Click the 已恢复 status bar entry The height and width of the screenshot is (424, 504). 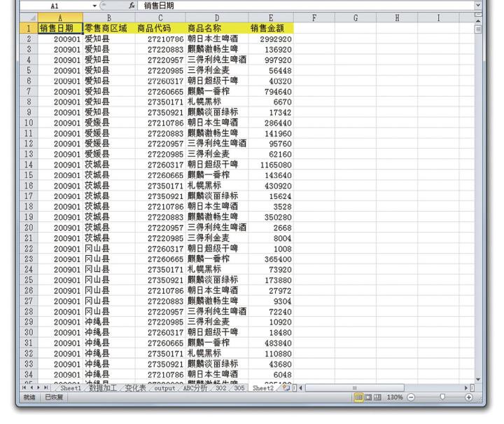click(x=54, y=397)
